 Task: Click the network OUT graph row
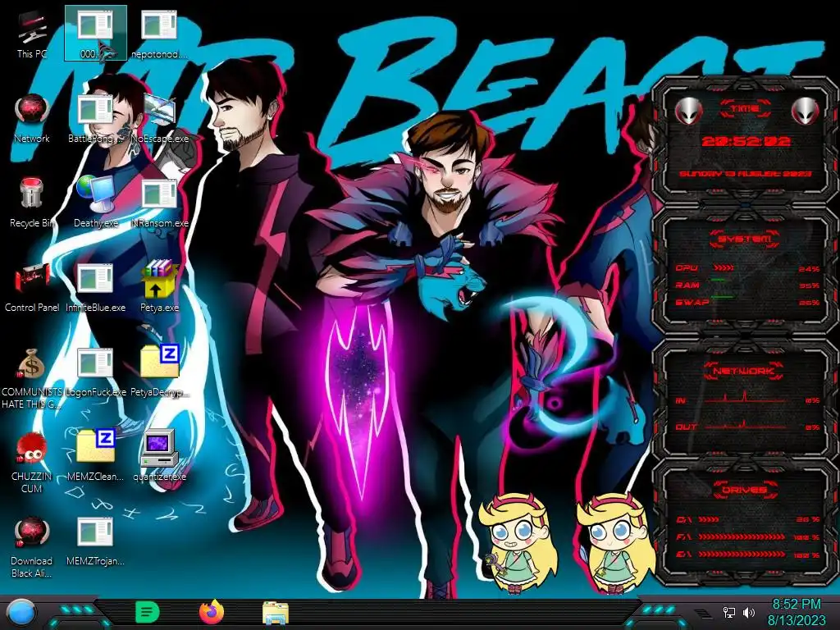747,426
